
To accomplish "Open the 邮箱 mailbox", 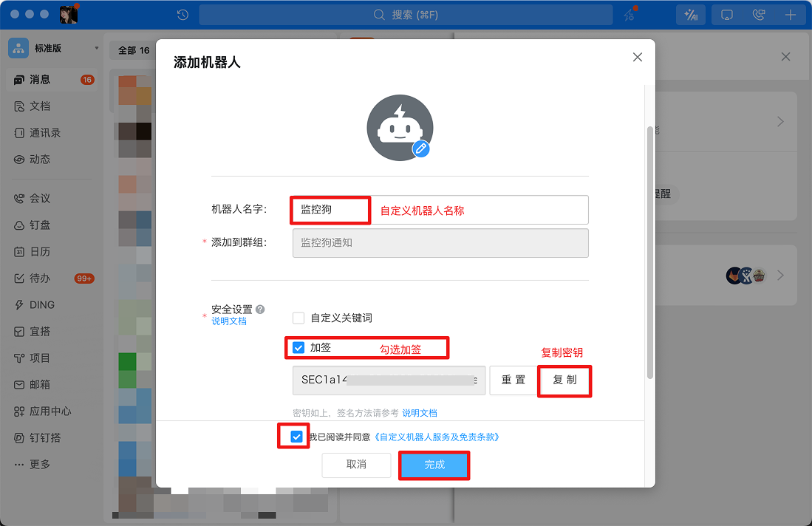I will tap(41, 384).
